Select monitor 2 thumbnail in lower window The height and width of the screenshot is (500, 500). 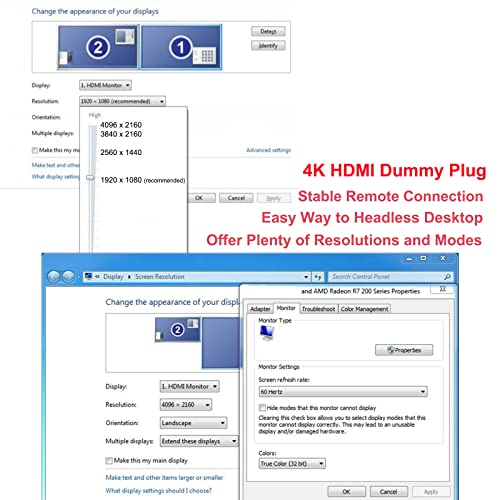[178, 329]
